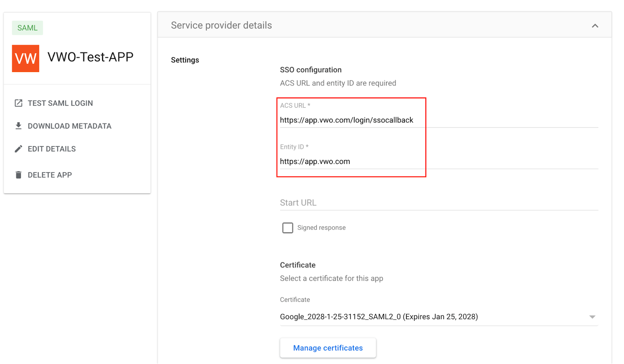Click the Service provider details heading

tap(222, 25)
